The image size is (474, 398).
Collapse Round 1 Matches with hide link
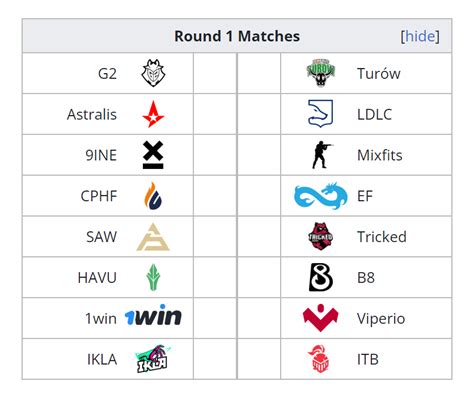[x=420, y=36]
